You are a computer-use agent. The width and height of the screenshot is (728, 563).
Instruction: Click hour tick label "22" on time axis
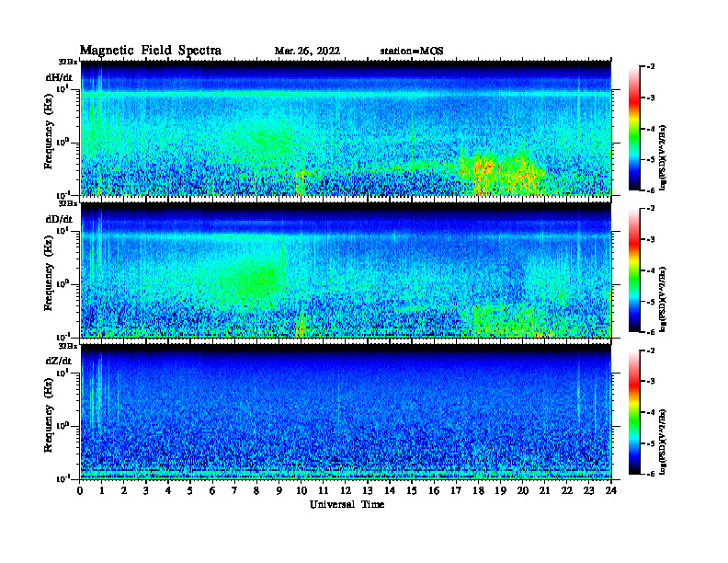(567, 490)
